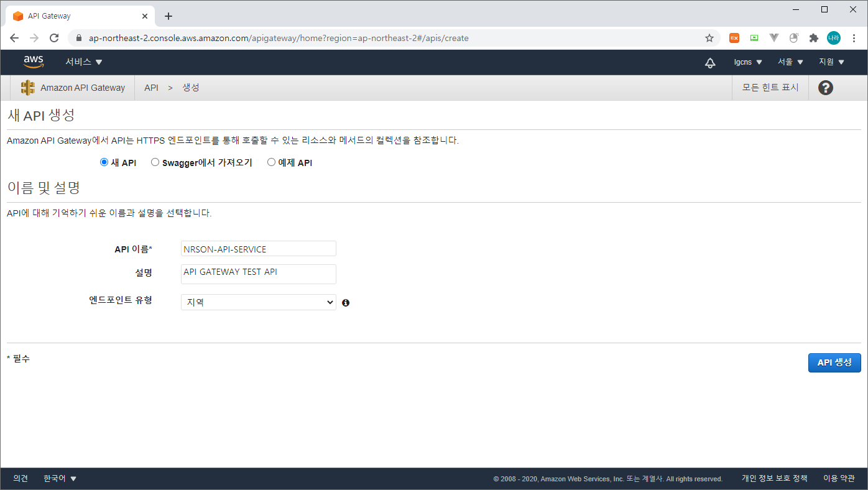Image resolution: width=868 pixels, height=490 pixels.
Task: Close the API Gateway browser tab
Action: (145, 16)
